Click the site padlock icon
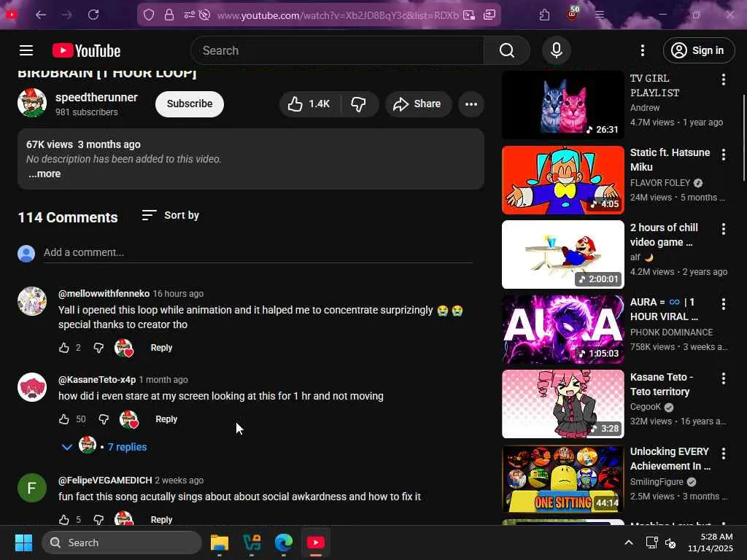The height and width of the screenshot is (560, 747). click(x=169, y=15)
